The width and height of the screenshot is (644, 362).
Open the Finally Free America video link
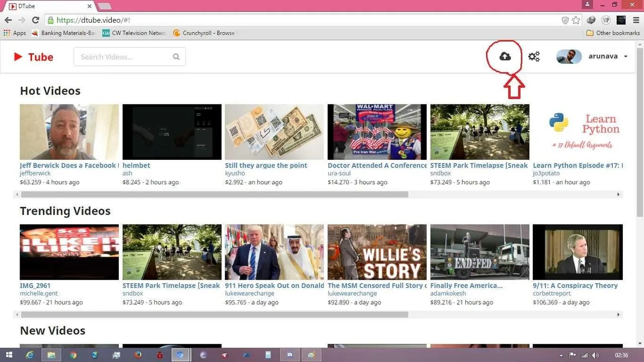point(466,286)
